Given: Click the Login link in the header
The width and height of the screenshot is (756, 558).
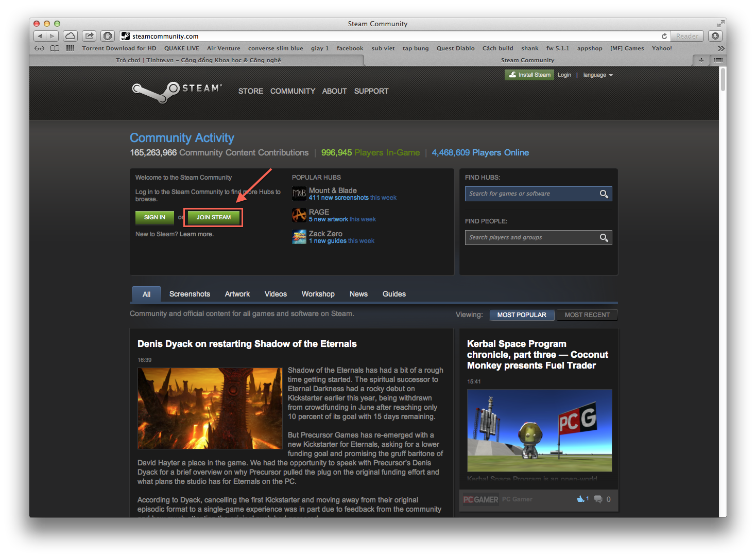Looking at the screenshot, I should [x=564, y=75].
